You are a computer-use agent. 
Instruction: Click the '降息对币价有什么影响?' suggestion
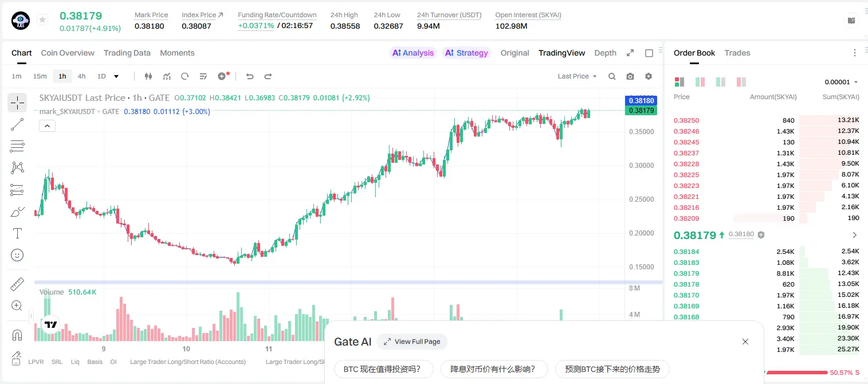(494, 369)
